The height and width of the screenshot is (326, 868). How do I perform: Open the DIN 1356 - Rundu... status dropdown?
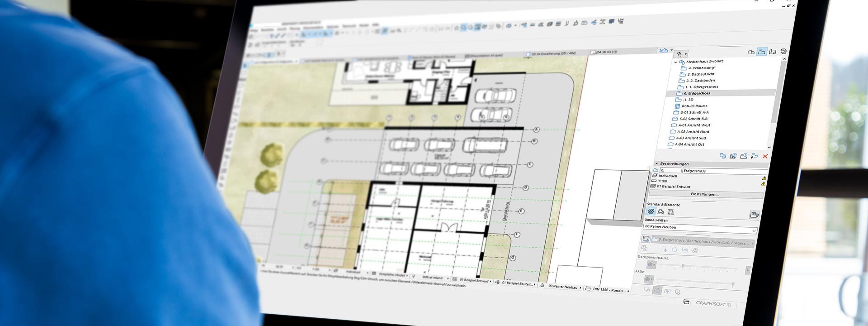click(607, 290)
